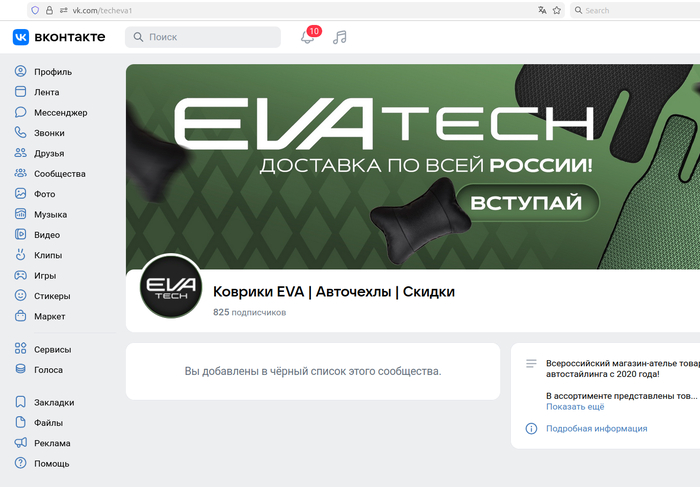
Task: Open the Клипы icon in sidebar
Action: (x=21, y=255)
